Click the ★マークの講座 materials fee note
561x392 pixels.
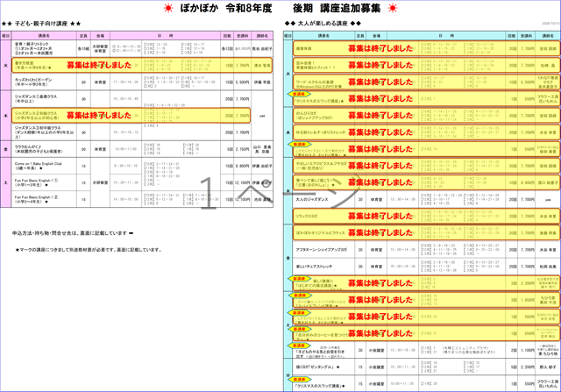(89, 250)
